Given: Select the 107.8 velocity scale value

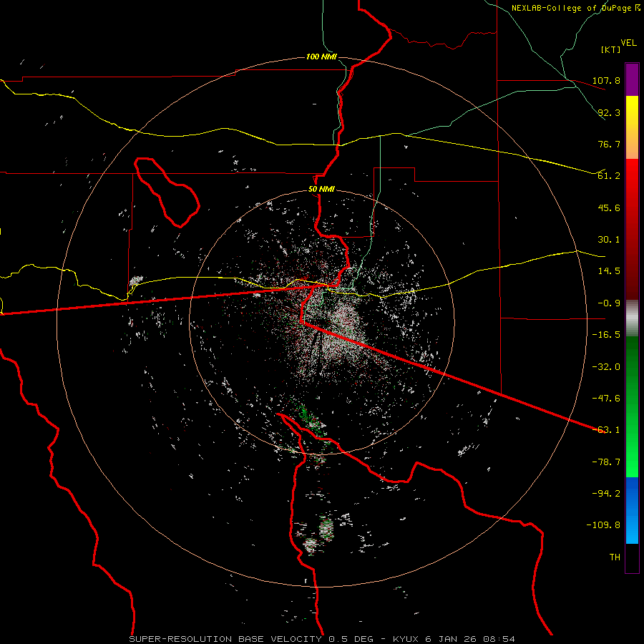Looking at the screenshot, I should (x=606, y=80).
